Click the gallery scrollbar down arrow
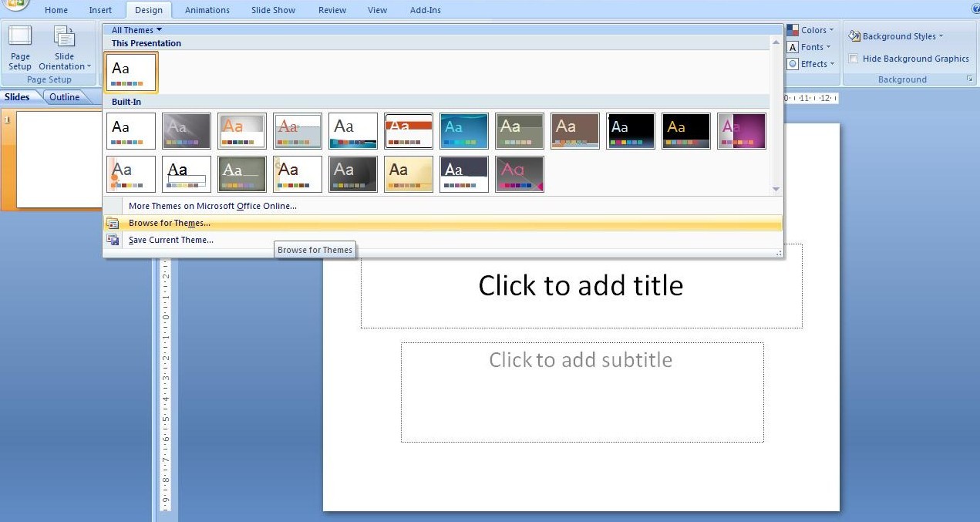Viewport: 980px width, 522px height. [x=776, y=189]
